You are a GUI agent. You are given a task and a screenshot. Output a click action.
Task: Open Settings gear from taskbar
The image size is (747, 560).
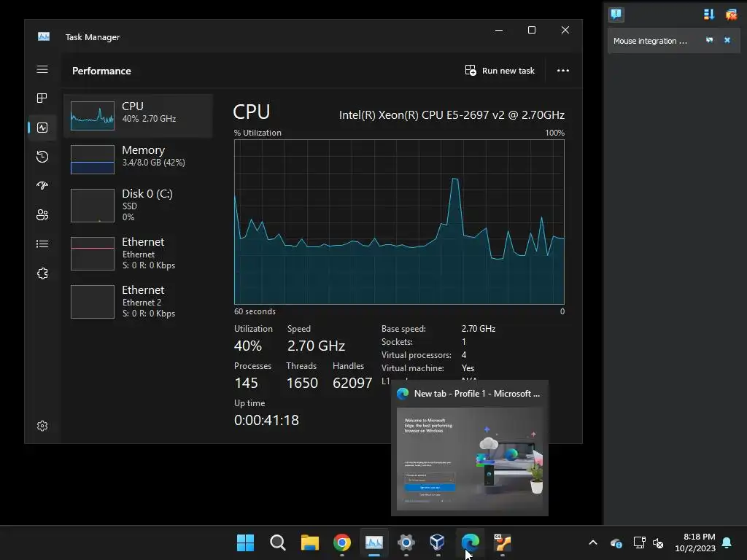pos(406,542)
